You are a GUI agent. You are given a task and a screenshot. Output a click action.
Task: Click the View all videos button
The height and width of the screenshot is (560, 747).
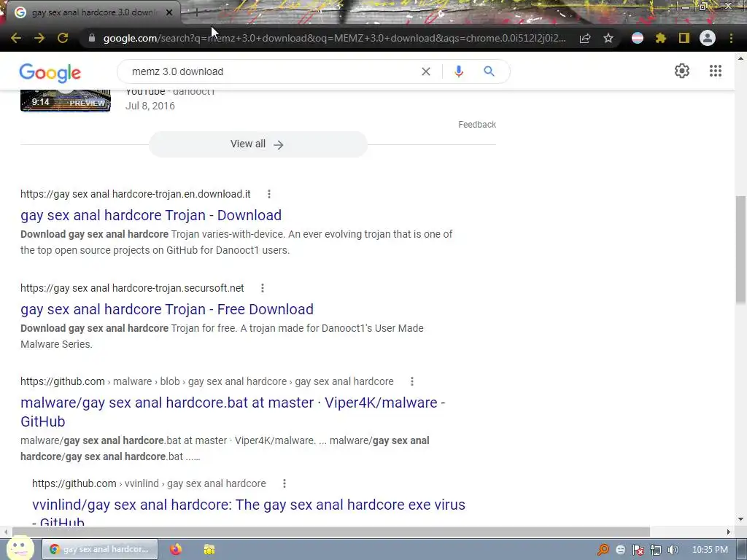258,144
